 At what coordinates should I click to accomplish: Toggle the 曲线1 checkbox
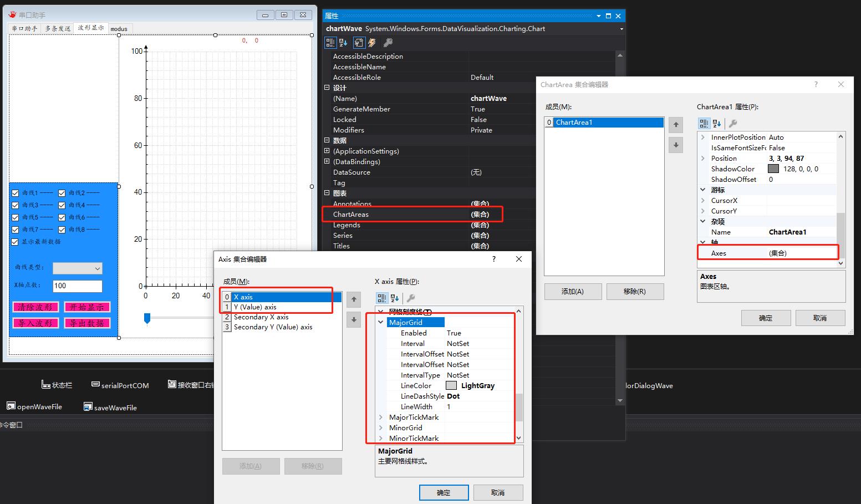coord(16,193)
